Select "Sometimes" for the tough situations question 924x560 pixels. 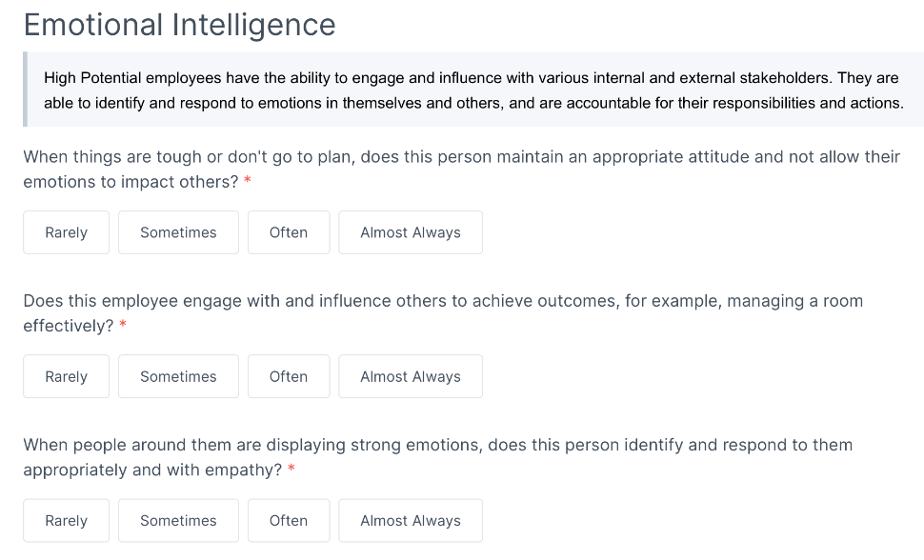click(x=178, y=231)
